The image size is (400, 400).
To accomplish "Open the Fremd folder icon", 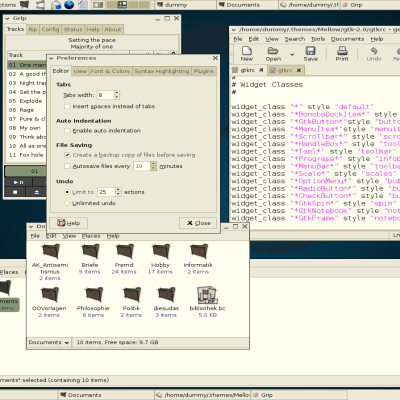I will tap(125, 252).
